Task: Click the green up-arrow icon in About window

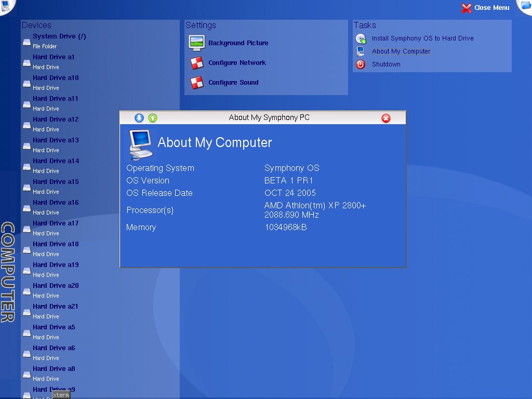Action: [x=153, y=118]
